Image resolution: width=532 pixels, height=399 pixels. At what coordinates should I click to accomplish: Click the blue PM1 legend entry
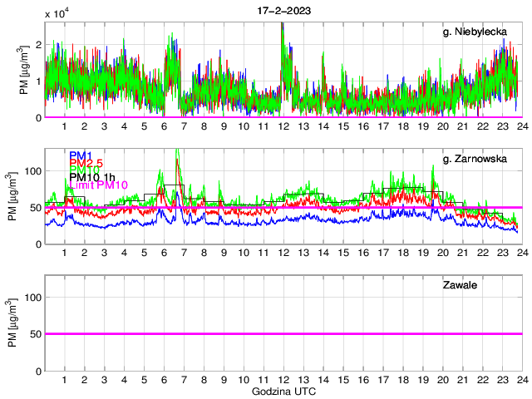(81, 155)
